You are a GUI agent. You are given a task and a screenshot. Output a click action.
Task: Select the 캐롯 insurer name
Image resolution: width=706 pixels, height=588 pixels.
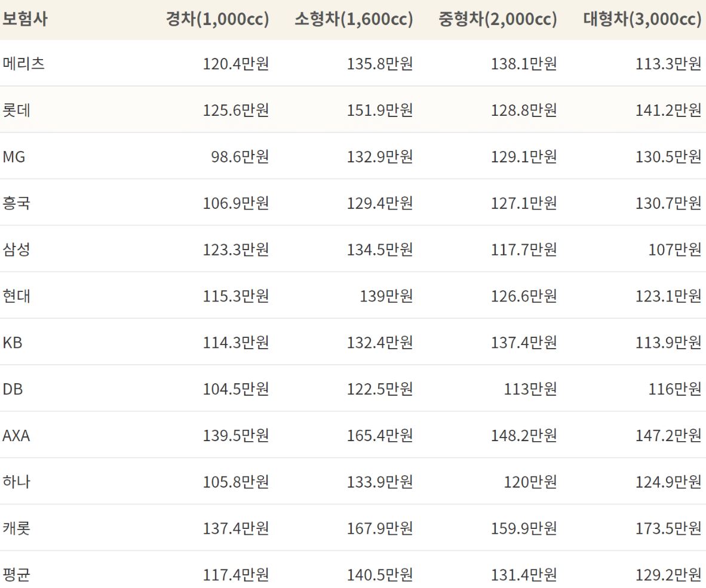coord(17,528)
